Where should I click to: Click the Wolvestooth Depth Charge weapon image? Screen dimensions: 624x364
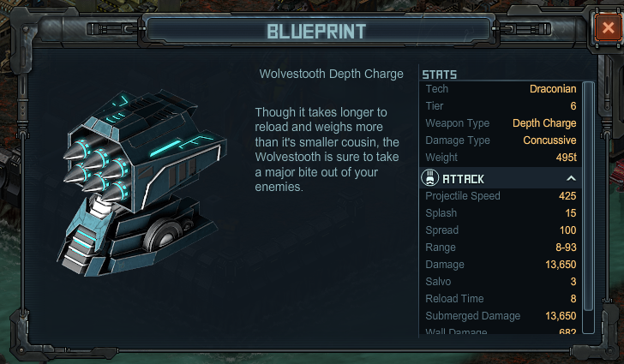point(141,183)
